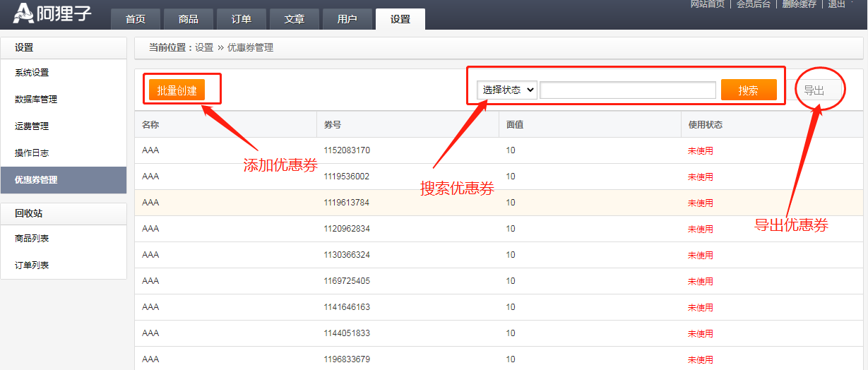Image resolution: width=868 pixels, height=370 pixels.
Task: Go to the 订单 tab
Action: (242, 19)
